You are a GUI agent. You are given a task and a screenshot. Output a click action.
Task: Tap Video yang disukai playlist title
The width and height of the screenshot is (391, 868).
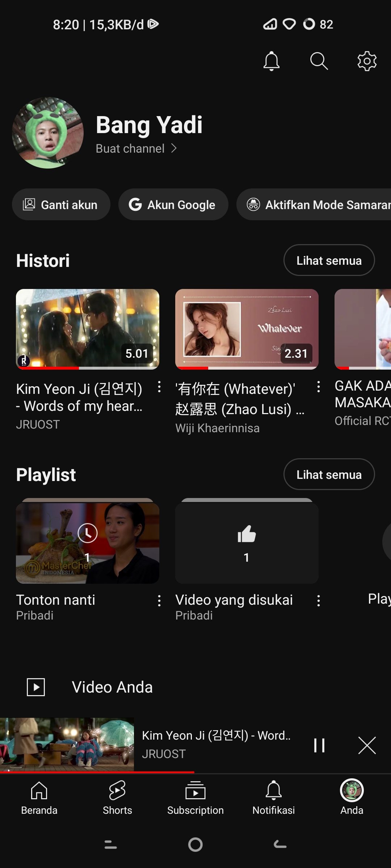point(234,600)
